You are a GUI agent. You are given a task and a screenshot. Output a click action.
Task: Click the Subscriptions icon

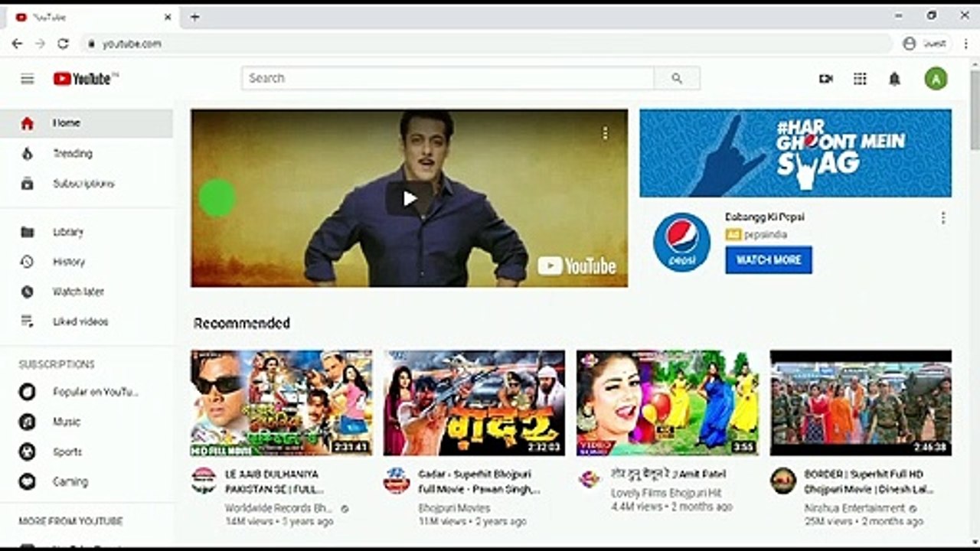28,184
